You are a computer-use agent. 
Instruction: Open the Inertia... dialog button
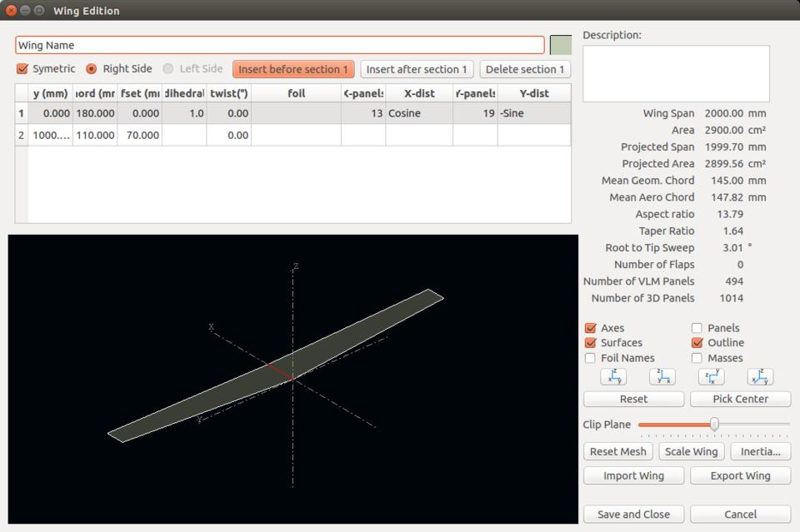click(760, 451)
